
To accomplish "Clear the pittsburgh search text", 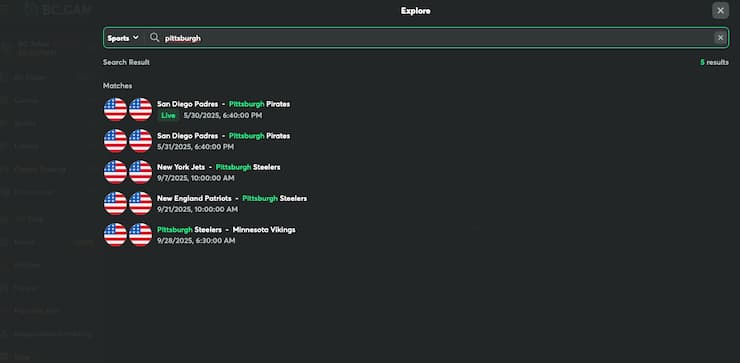I will (720, 38).
